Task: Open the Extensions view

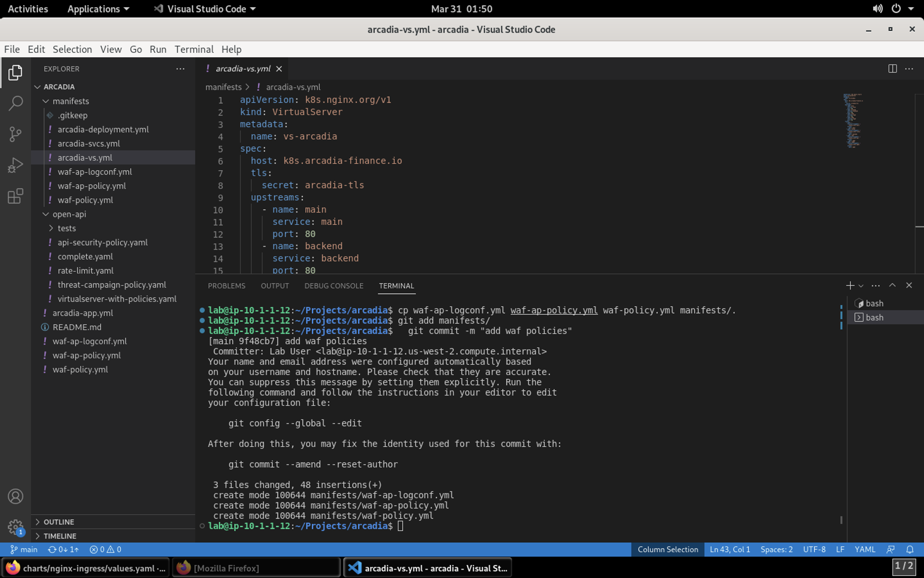Action: [15, 196]
